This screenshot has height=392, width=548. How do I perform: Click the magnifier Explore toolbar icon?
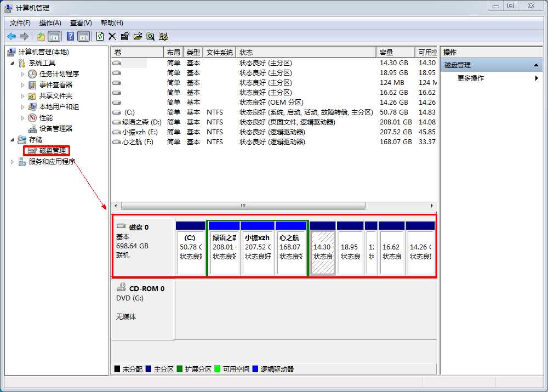(151, 36)
